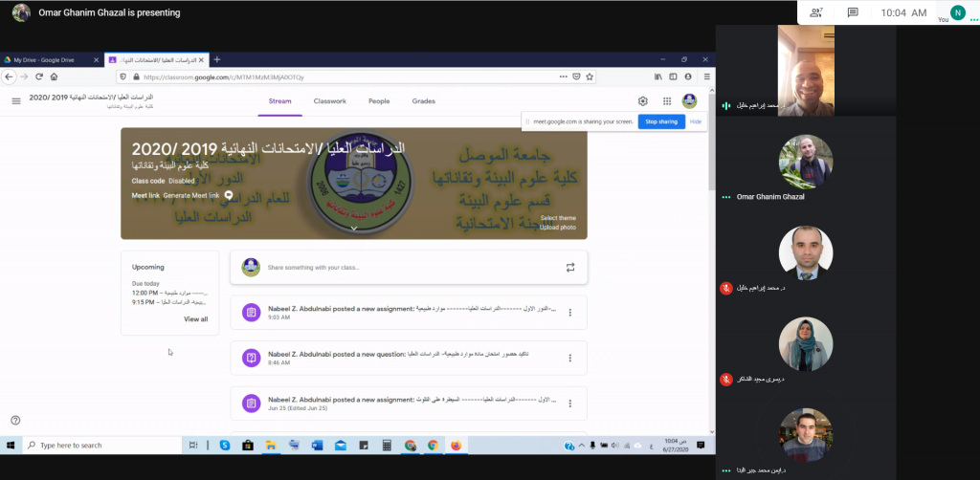Switch to the People tab
The height and width of the screenshot is (480, 980).
(379, 100)
